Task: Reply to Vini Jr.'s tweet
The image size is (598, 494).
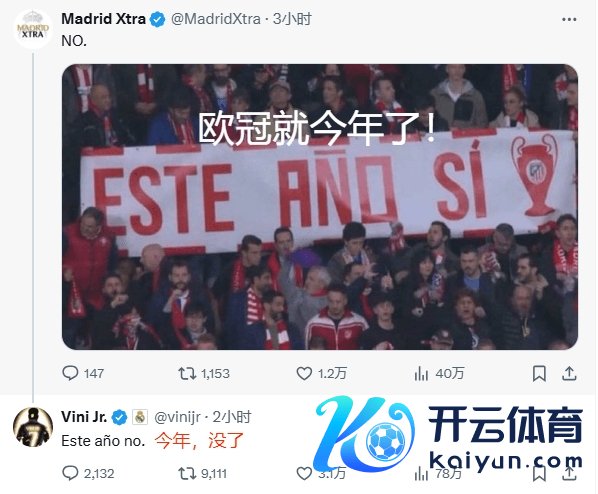Action: [x=88, y=473]
